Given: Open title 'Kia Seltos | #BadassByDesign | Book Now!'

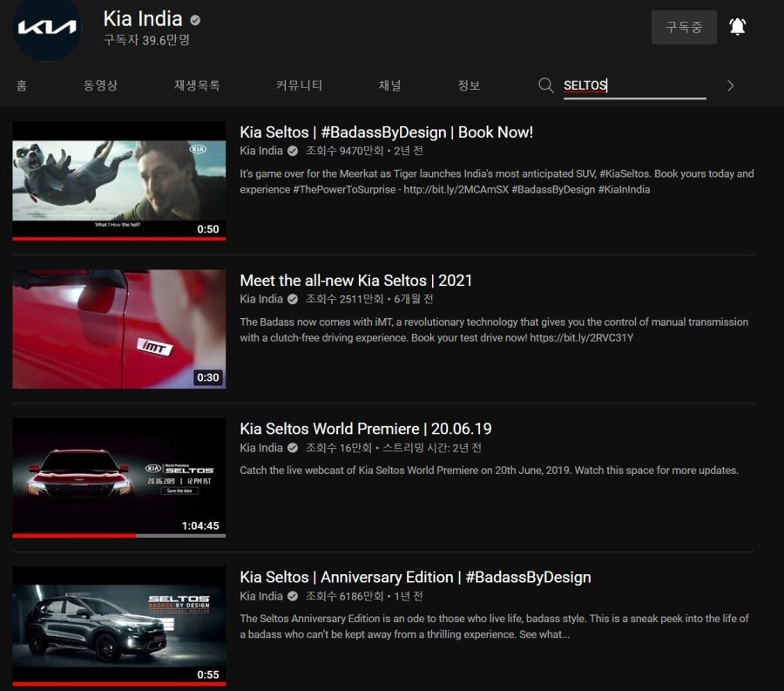Looking at the screenshot, I should 386,132.
